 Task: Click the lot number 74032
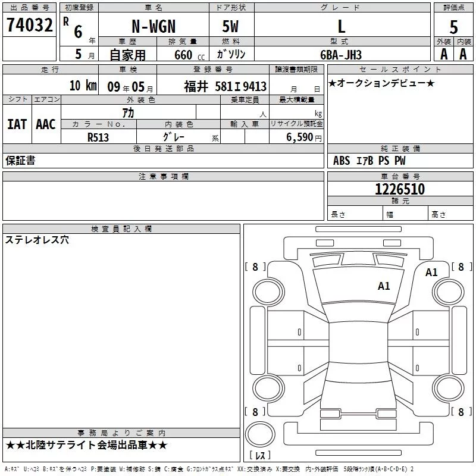tap(29, 25)
